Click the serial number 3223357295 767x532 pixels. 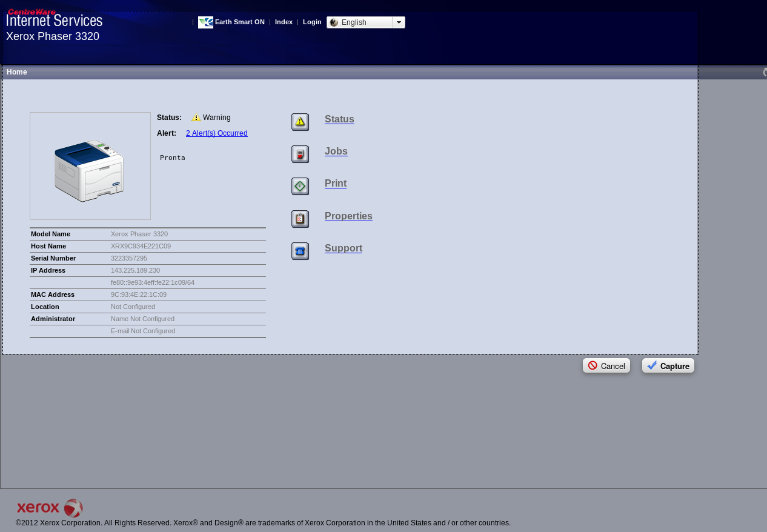[x=129, y=258]
